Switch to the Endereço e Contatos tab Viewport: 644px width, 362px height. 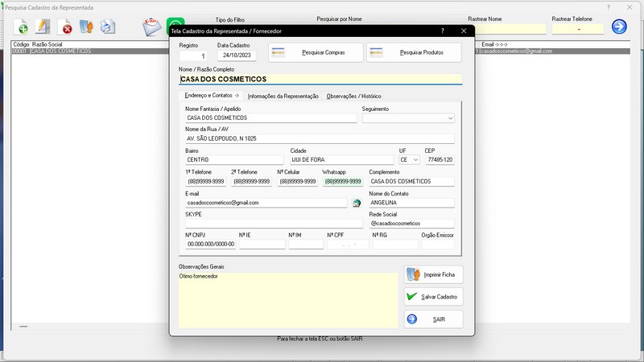click(x=212, y=95)
